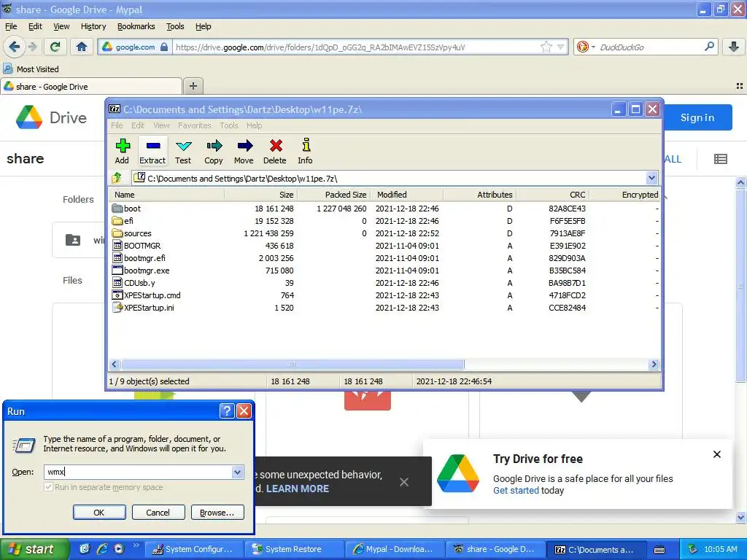Open the browser Bookmarks menu
747x560 pixels.
[136, 26]
